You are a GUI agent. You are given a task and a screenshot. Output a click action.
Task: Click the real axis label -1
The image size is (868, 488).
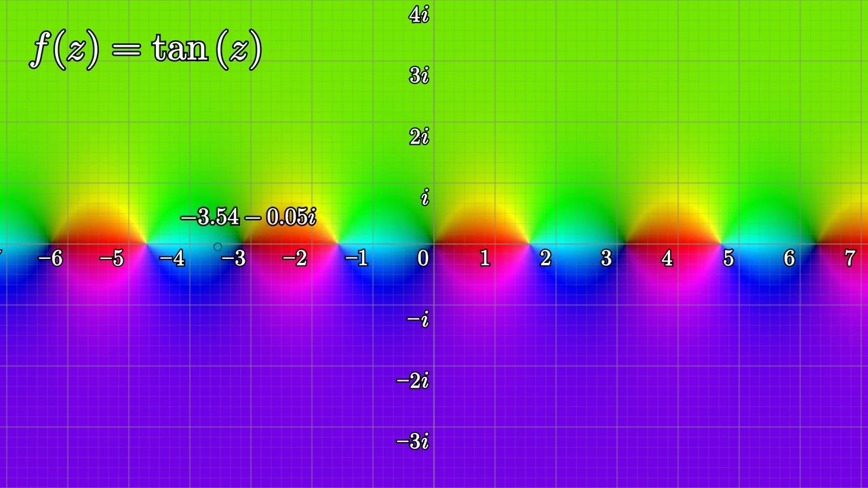355,258
